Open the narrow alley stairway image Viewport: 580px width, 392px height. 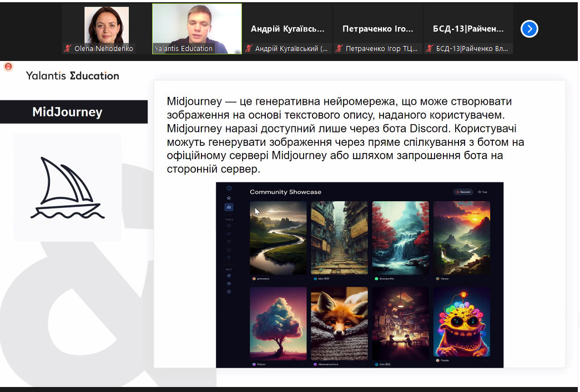(340, 237)
